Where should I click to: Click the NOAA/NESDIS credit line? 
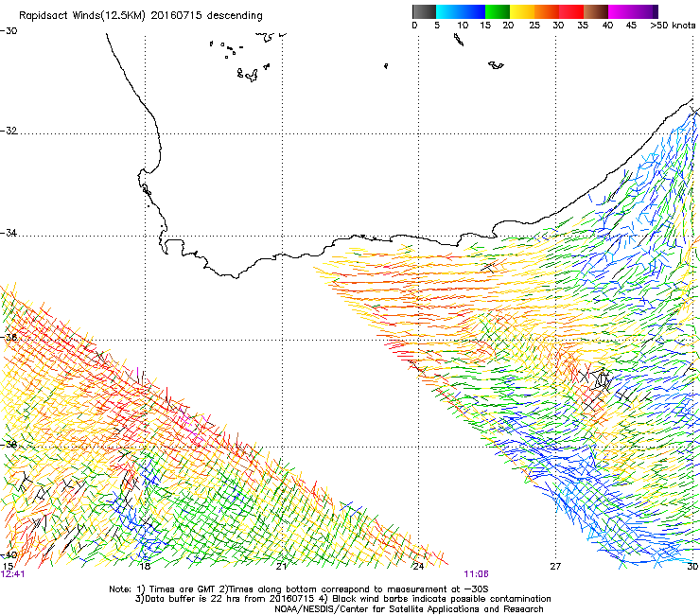click(x=409, y=609)
